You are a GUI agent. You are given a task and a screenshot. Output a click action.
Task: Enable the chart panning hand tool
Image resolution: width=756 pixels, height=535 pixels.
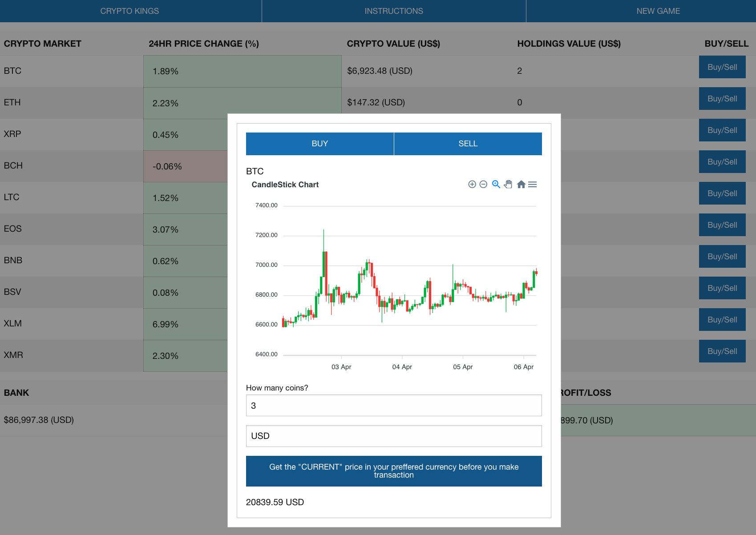pos(508,184)
